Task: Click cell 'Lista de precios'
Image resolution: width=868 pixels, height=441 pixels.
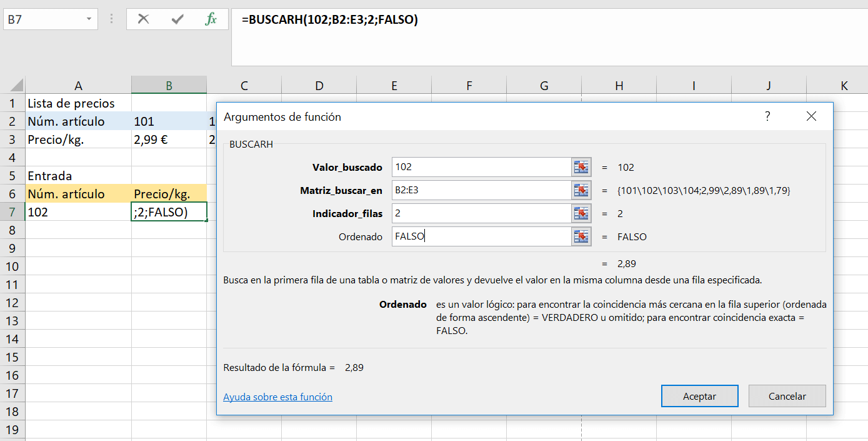Action: [78, 103]
